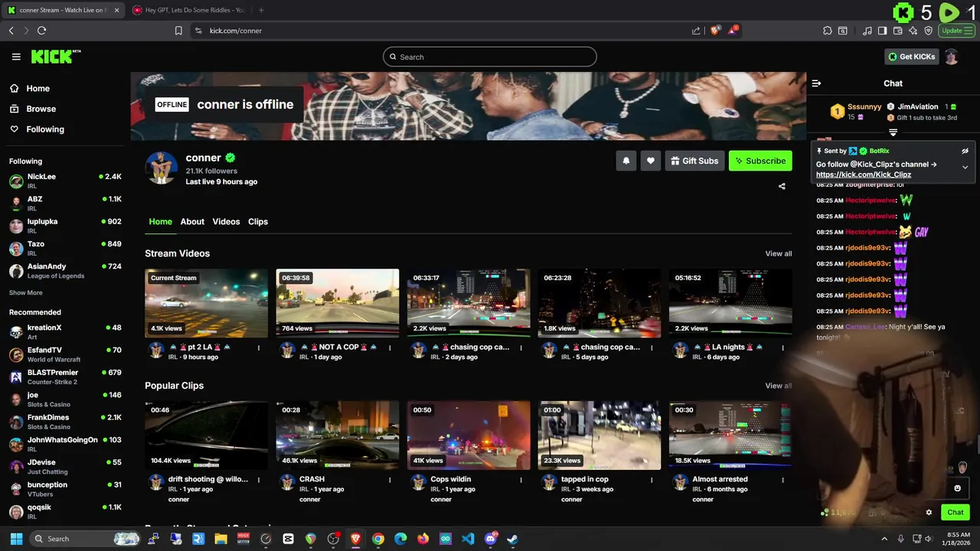Viewport: 980px width, 551px height.
Task: Click the browser back arrow
Action: [11, 31]
